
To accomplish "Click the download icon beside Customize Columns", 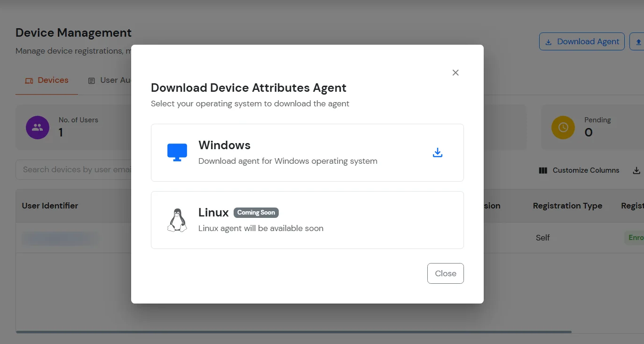I will [636, 170].
